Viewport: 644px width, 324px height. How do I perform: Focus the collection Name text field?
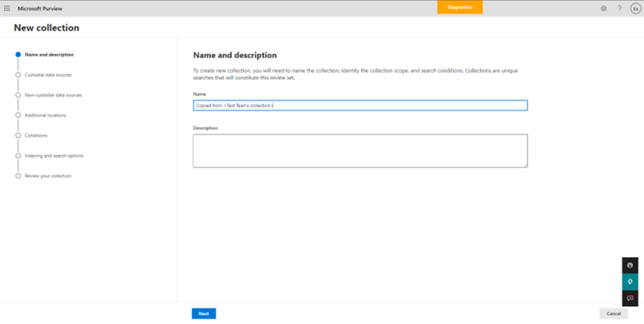pos(360,106)
